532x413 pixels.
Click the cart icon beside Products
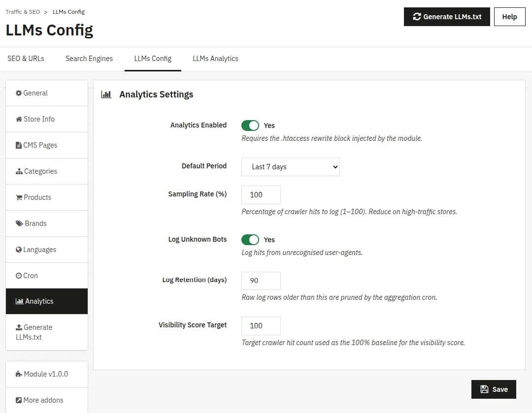click(x=19, y=197)
